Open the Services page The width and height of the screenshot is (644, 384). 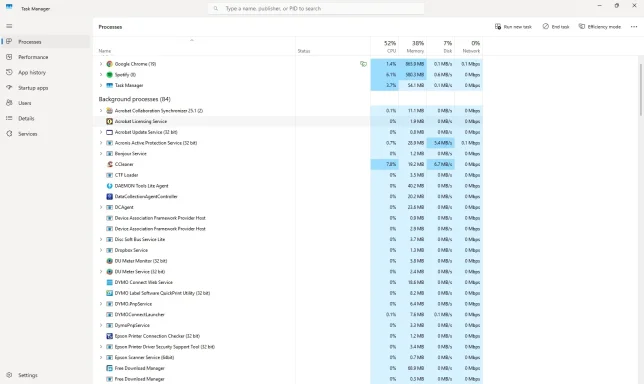45,134
